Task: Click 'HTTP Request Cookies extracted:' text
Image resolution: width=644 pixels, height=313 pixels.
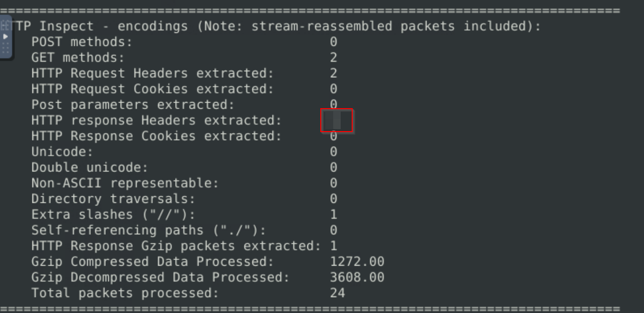Action: click(x=153, y=89)
